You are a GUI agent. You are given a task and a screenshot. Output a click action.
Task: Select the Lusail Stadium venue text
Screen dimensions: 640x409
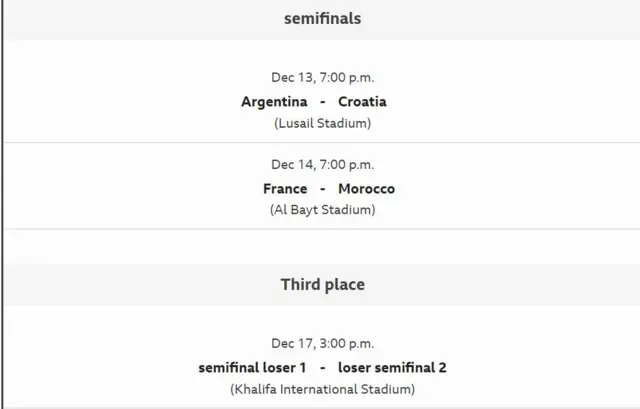point(322,123)
